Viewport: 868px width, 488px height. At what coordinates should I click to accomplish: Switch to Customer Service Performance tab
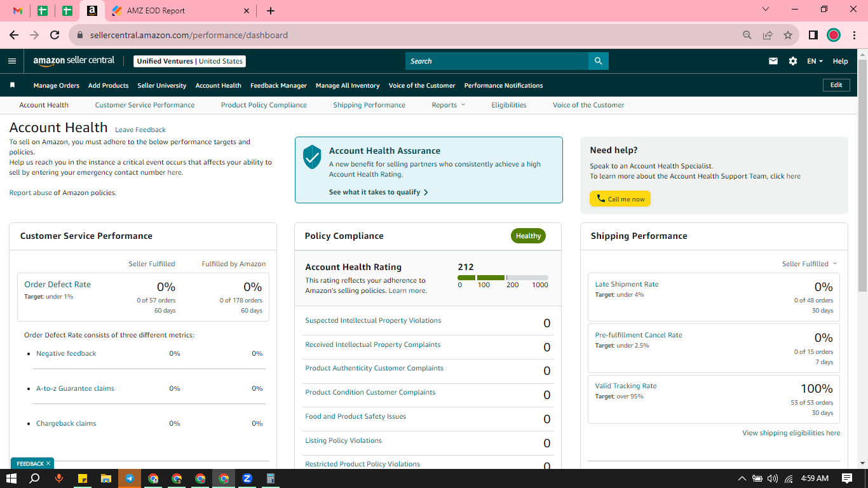tap(145, 105)
